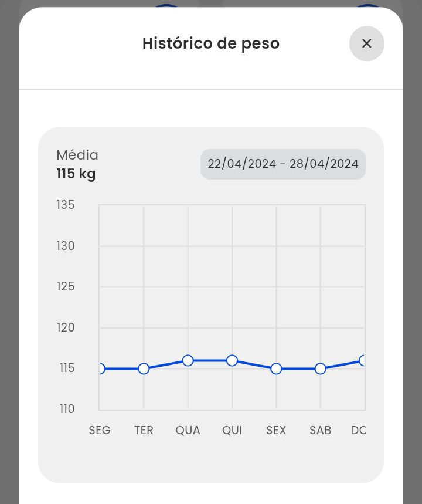
Task: Tap the QUI data point on the line
Action: pos(232,360)
